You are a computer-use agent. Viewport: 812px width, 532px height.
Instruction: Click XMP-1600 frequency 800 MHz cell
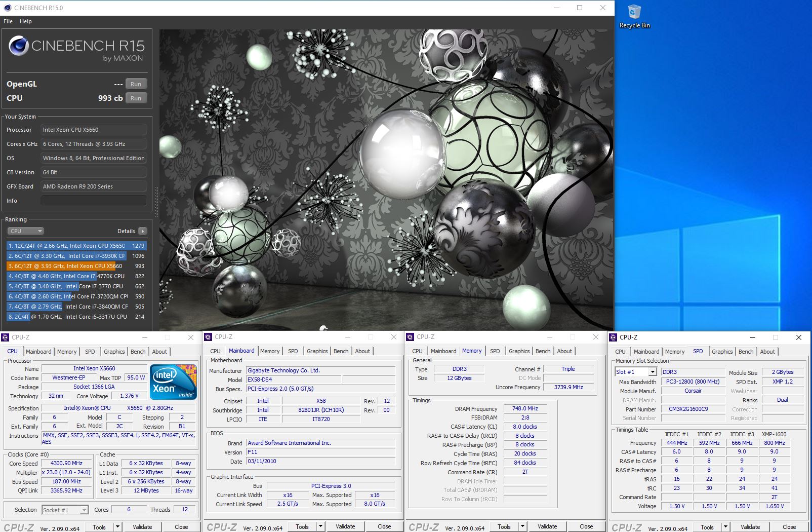point(775,443)
